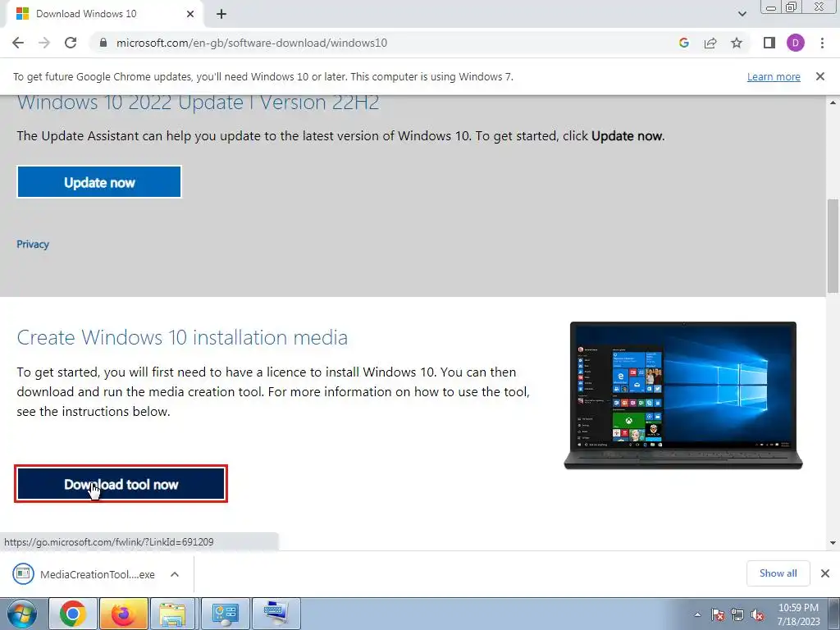Open the taskbar clock showing 10:59 PM
Viewport: 840px width, 630px height.
click(799, 614)
